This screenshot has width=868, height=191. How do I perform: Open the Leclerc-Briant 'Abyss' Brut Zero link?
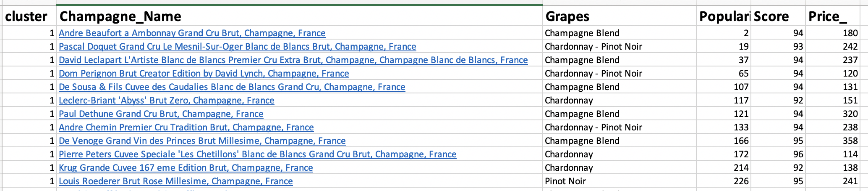166,101
